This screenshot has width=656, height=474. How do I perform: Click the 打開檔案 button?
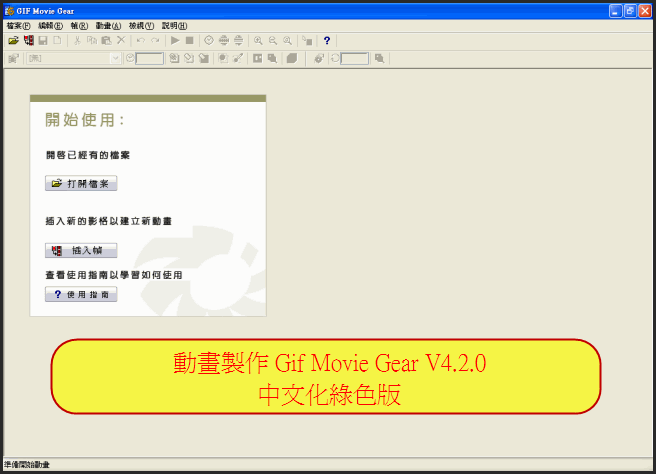82,184
